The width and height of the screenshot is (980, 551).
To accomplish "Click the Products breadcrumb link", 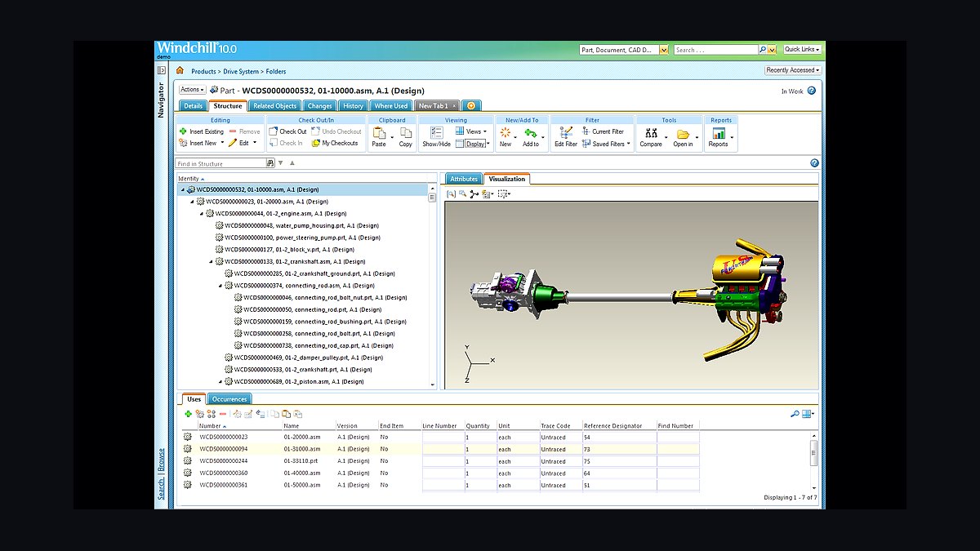I will coord(203,71).
